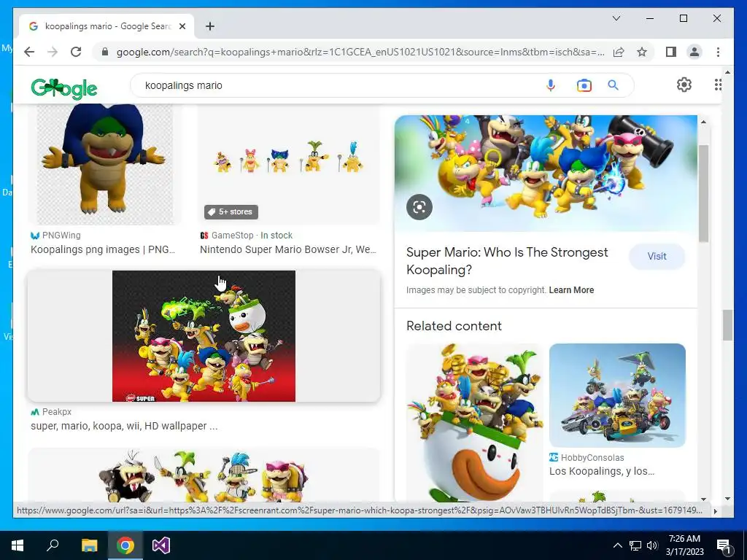Click the Peakpx source name

tap(57, 412)
